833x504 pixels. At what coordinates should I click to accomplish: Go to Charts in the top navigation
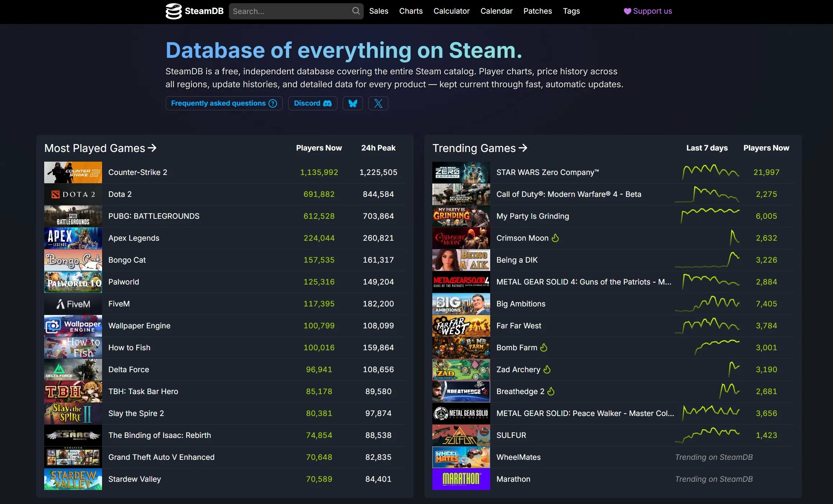click(411, 11)
